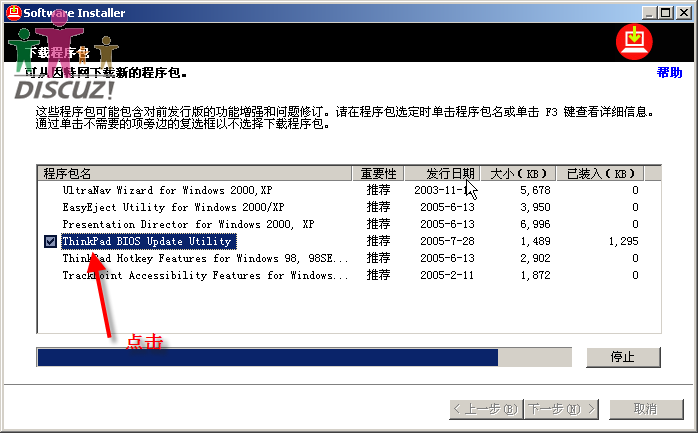Click the 已装入 (KB) column header
The height and width of the screenshot is (433, 698).
click(x=597, y=173)
